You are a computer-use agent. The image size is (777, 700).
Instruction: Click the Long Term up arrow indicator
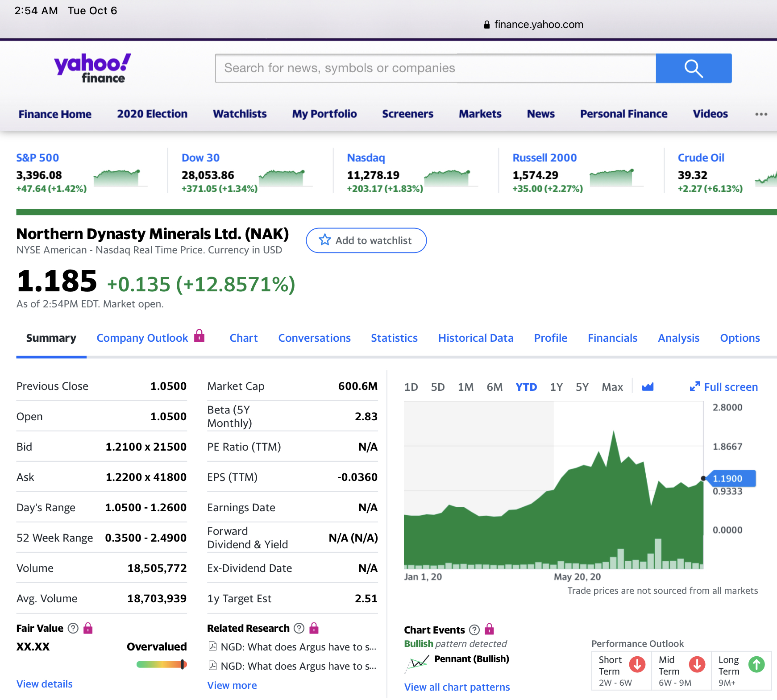point(756,664)
